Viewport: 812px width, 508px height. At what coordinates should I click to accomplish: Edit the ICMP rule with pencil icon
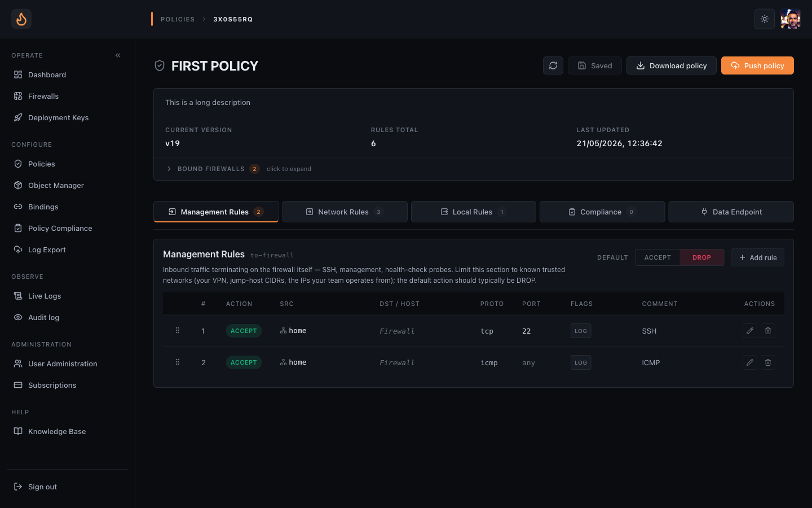[x=750, y=362]
